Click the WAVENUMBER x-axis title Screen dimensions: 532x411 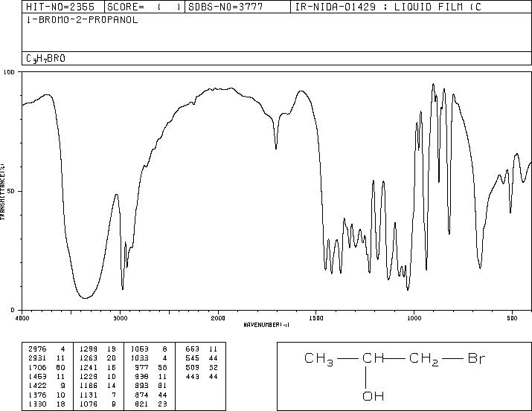(266, 325)
